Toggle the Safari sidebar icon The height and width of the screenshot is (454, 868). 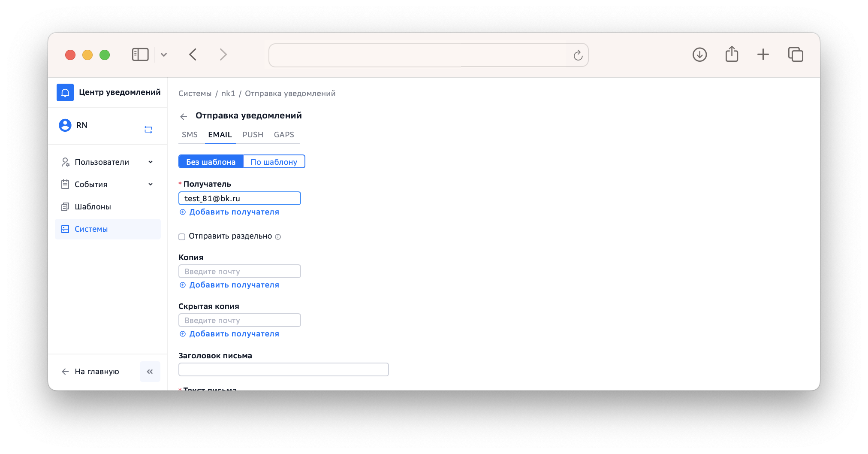pyautogui.click(x=140, y=54)
